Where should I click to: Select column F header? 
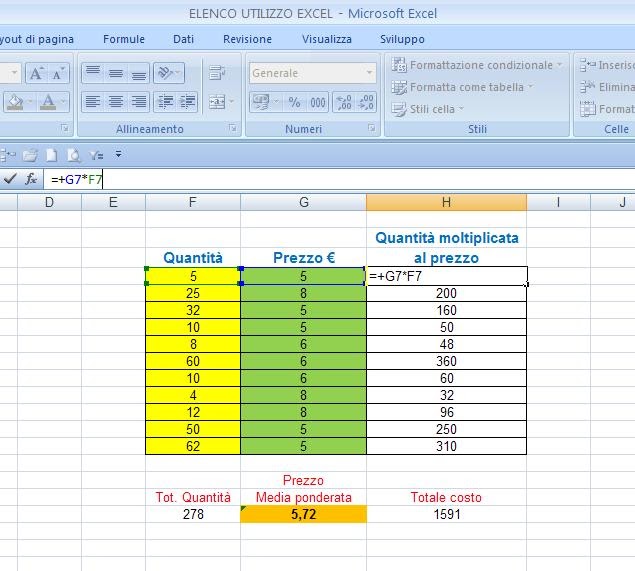(x=193, y=202)
